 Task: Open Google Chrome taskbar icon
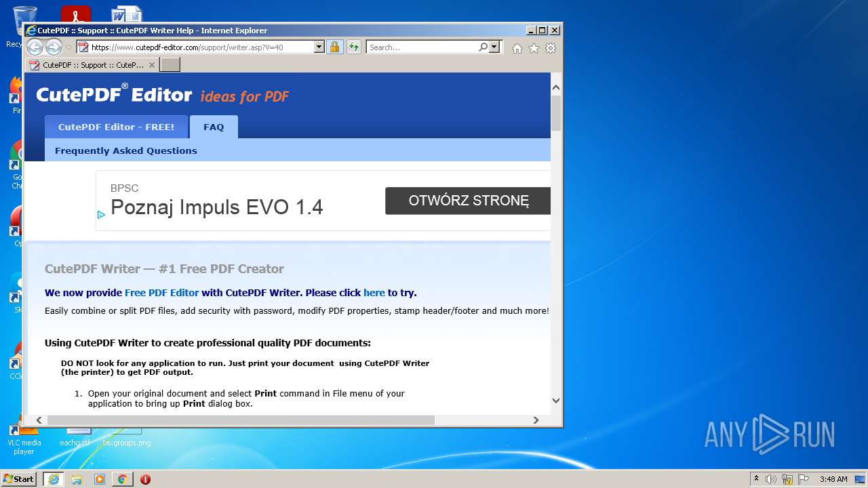(122, 479)
